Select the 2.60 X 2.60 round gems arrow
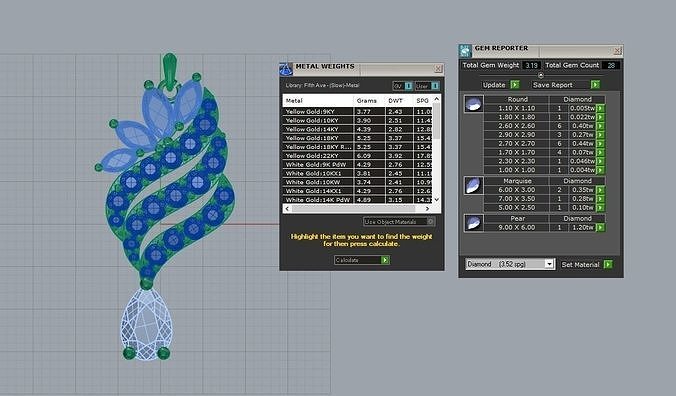The image size is (676, 396). 600,126
